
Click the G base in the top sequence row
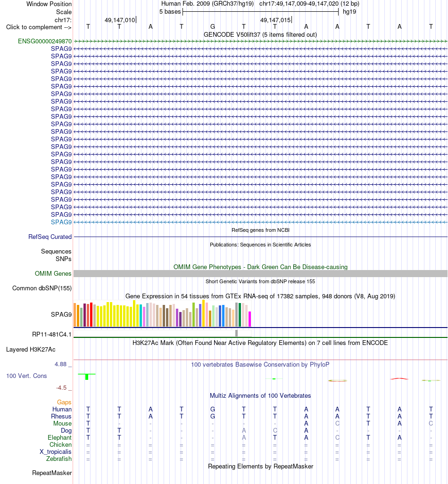pos(213,27)
